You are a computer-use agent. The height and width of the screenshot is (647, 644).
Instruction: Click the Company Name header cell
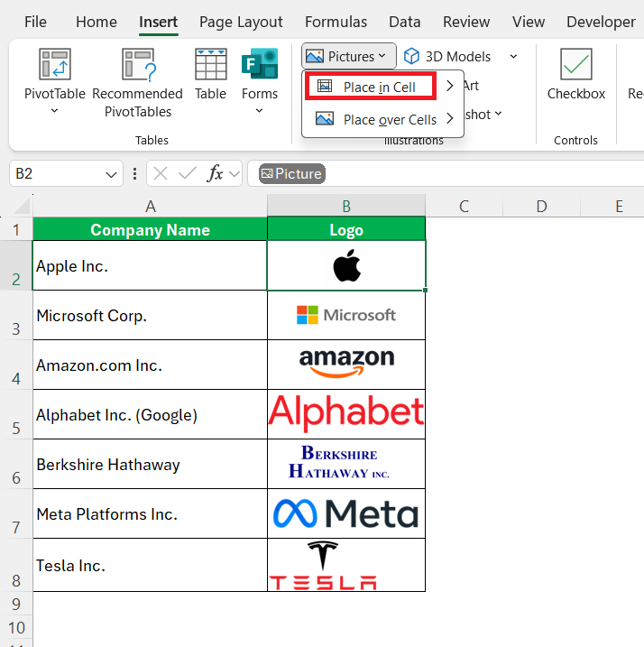pos(150,229)
